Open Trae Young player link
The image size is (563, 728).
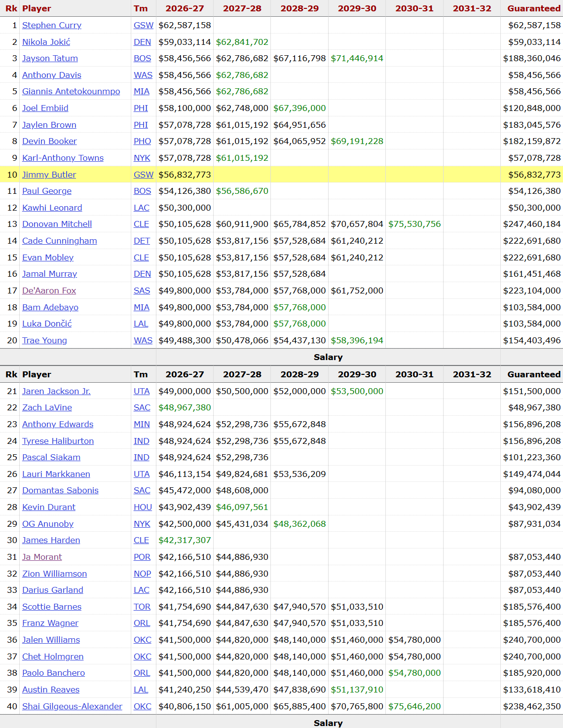coord(44,340)
